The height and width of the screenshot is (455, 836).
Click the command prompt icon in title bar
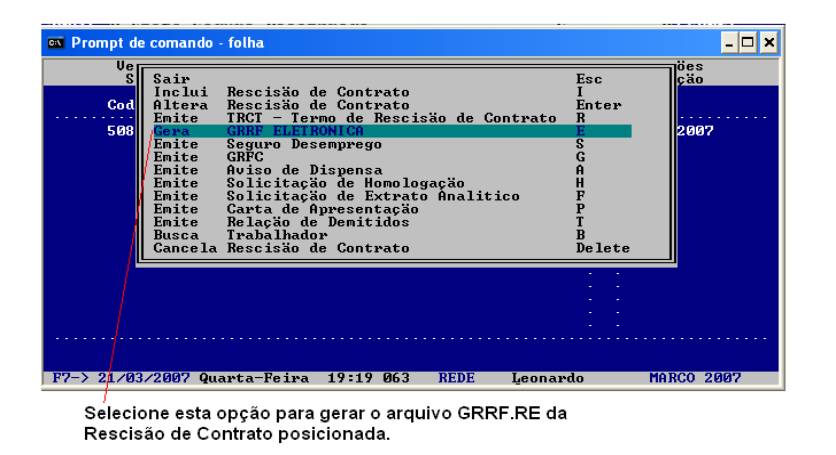click(x=55, y=43)
